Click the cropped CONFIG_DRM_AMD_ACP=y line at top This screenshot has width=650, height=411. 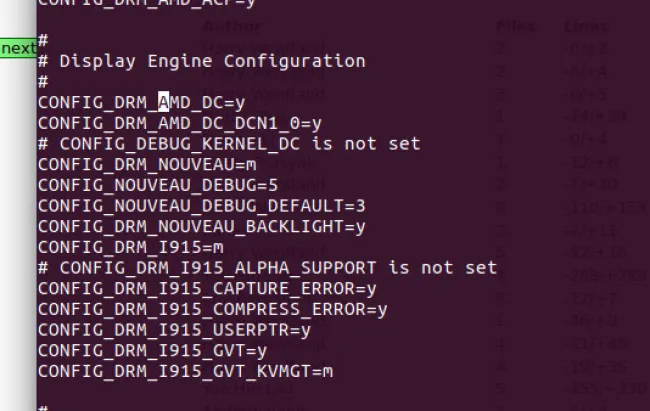point(147,3)
